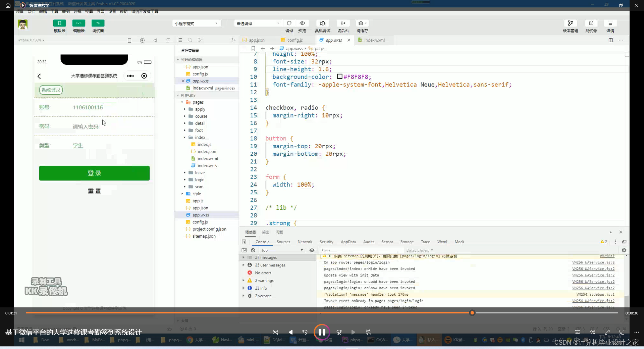The height and width of the screenshot is (349, 644).
Task: Click the 重置 reset button
Action: [94, 191]
